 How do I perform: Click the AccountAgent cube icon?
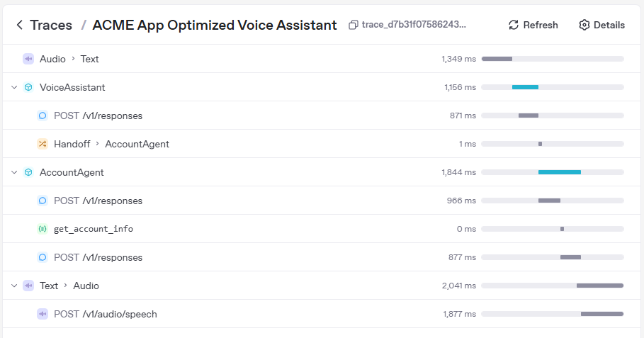(x=28, y=172)
